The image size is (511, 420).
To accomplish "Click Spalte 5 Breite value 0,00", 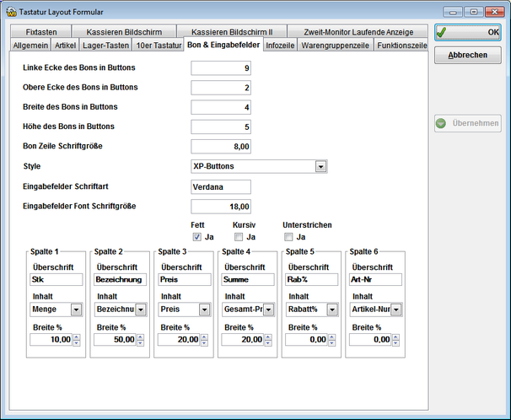I will coord(307,340).
